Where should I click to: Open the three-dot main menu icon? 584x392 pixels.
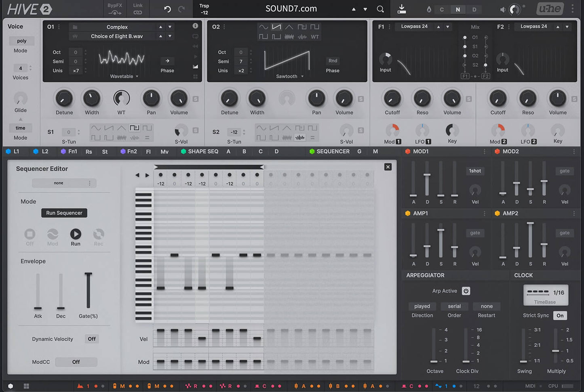tap(572, 8)
